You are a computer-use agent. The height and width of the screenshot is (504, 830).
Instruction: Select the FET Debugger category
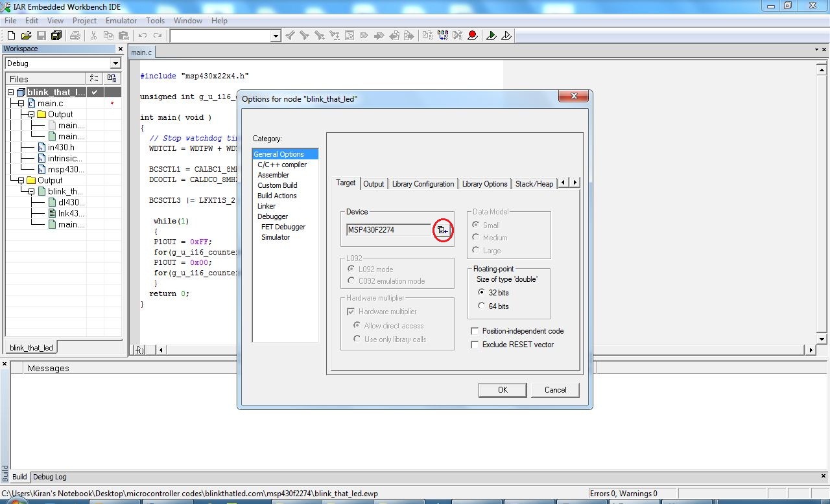point(283,227)
